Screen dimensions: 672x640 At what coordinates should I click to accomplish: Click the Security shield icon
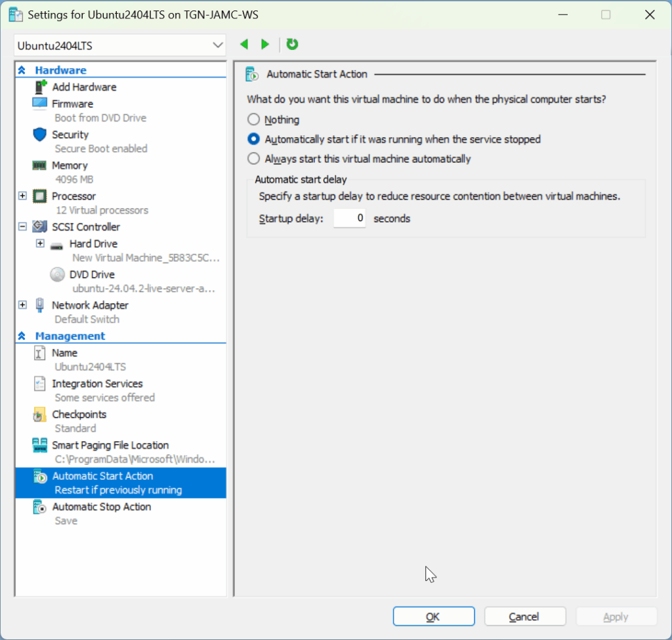click(x=40, y=134)
